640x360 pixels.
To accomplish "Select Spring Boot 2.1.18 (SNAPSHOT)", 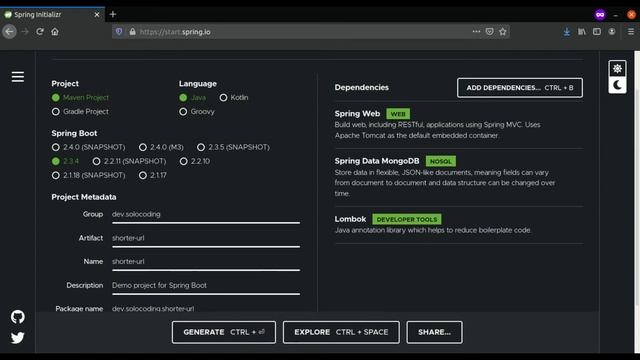I will (x=89, y=175).
